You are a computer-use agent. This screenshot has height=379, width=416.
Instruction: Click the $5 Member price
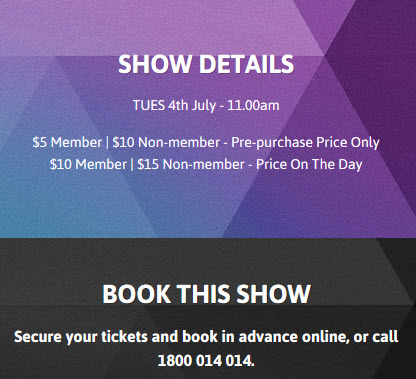click(67, 142)
